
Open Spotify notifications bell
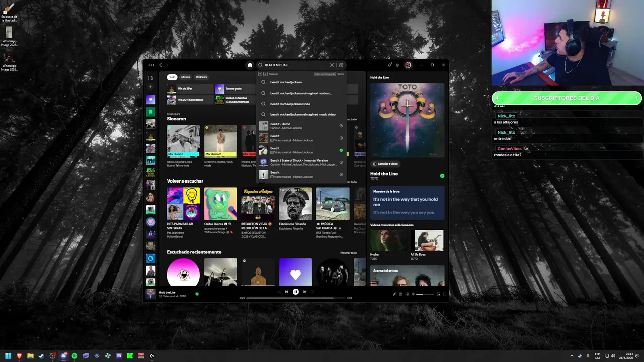(x=390, y=65)
